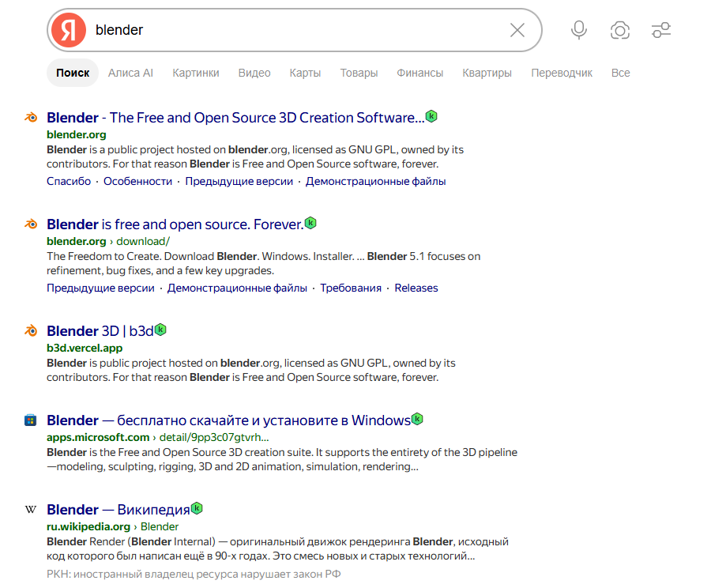
Task: Click green badge beside Википедия title
Action: click(x=197, y=508)
